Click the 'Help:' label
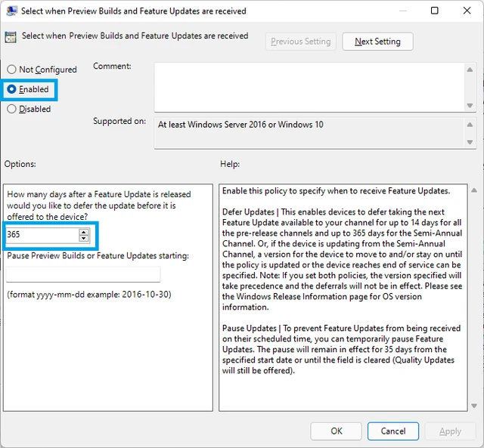Screen dimensions: 484x448 [x=230, y=164]
